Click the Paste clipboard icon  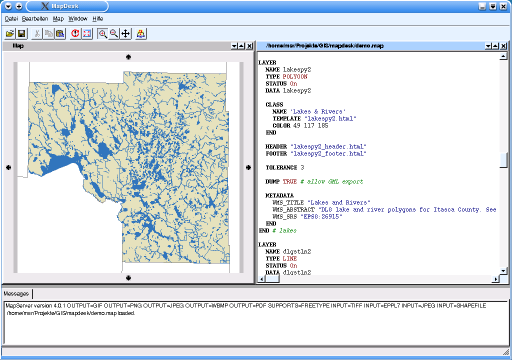pos(60,34)
